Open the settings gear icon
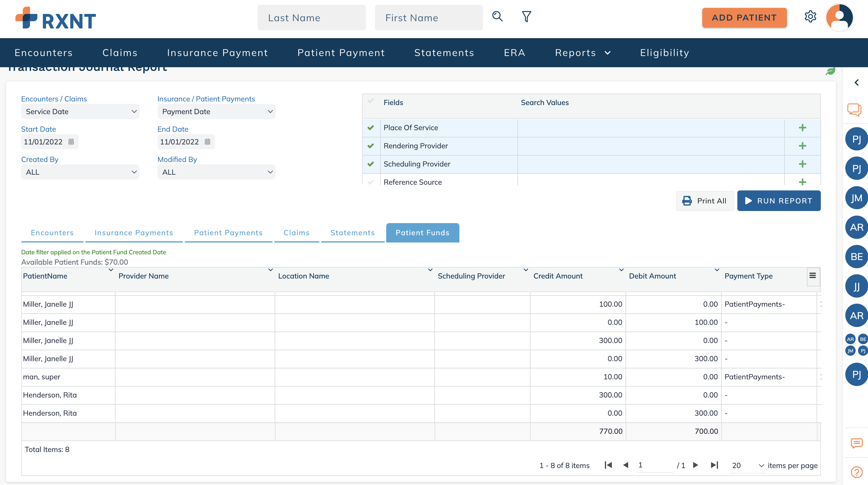The width and height of the screenshot is (868, 485). click(810, 17)
